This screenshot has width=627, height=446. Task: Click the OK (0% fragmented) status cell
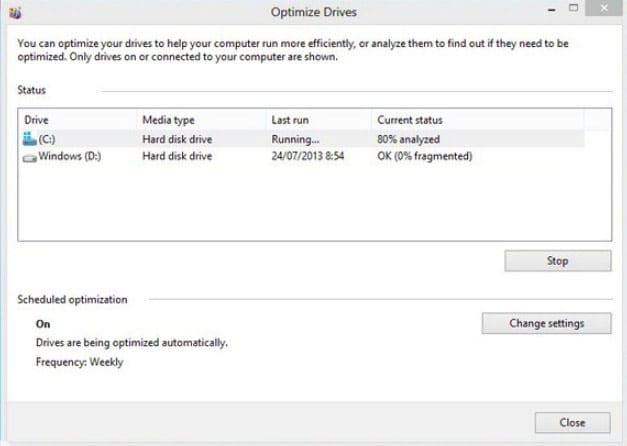coord(425,156)
